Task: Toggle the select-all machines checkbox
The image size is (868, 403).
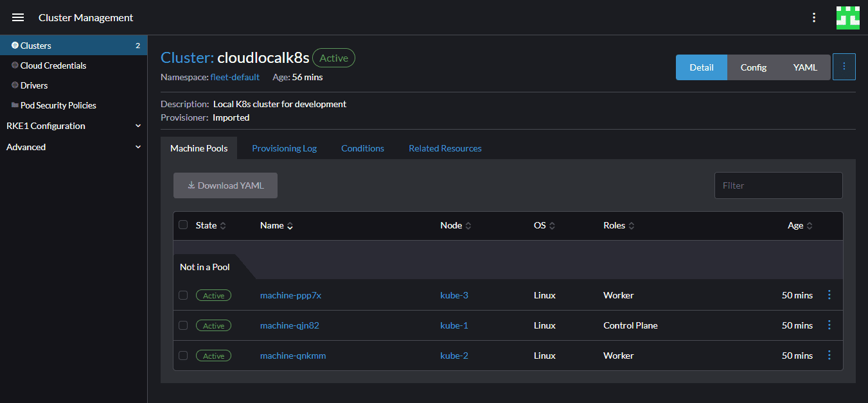Action: pyautogui.click(x=183, y=225)
